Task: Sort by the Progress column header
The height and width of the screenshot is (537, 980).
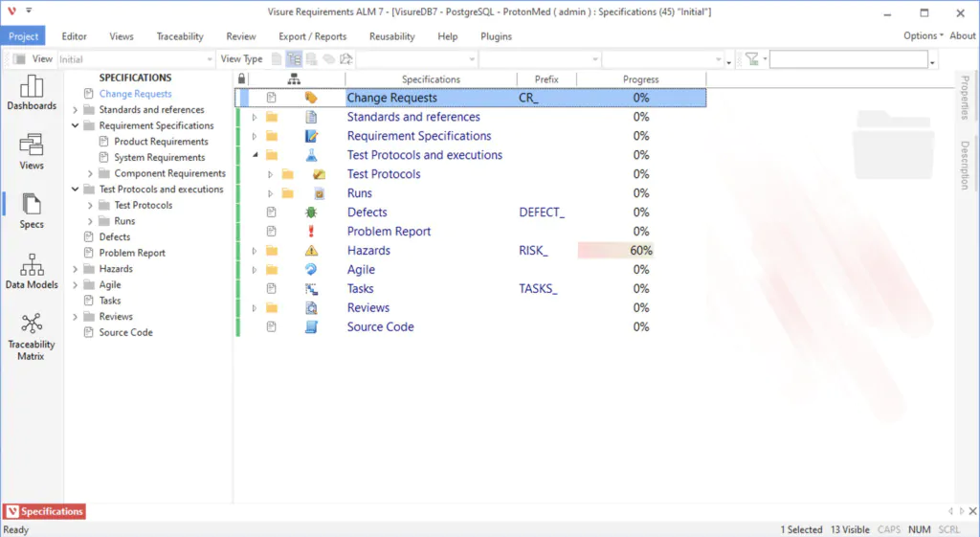Action: [641, 79]
